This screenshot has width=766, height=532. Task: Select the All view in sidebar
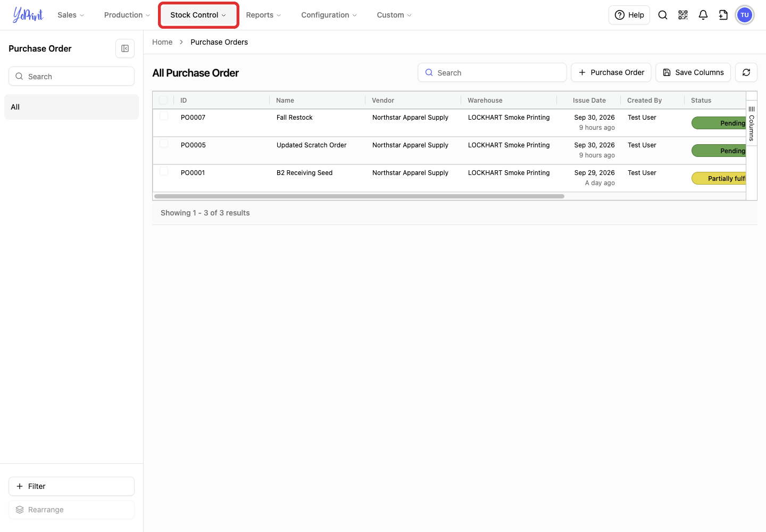coord(71,107)
